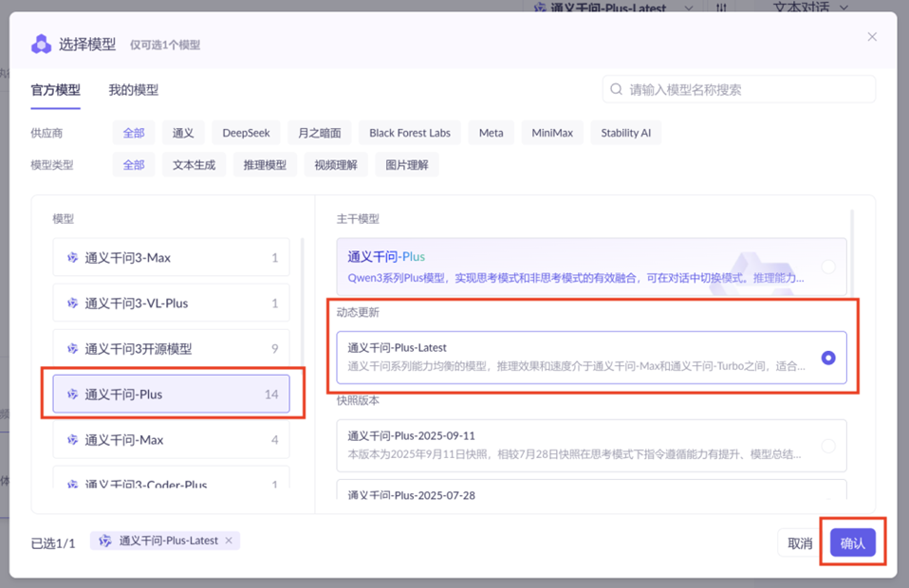This screenshot has height=588, width=909.
Task: Select radio for 通义千问-Plus-2025-09-11 snapshot
Action: (x=828, y=446)
